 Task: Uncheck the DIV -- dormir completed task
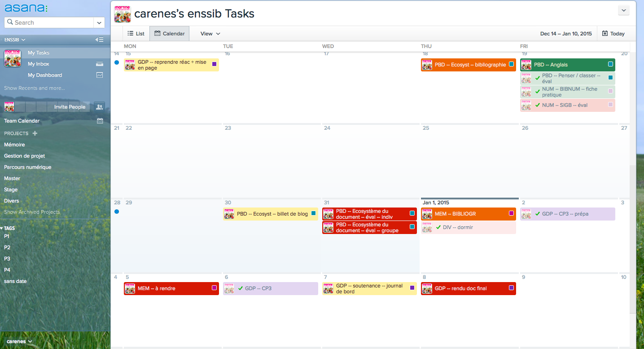[438, 227]
